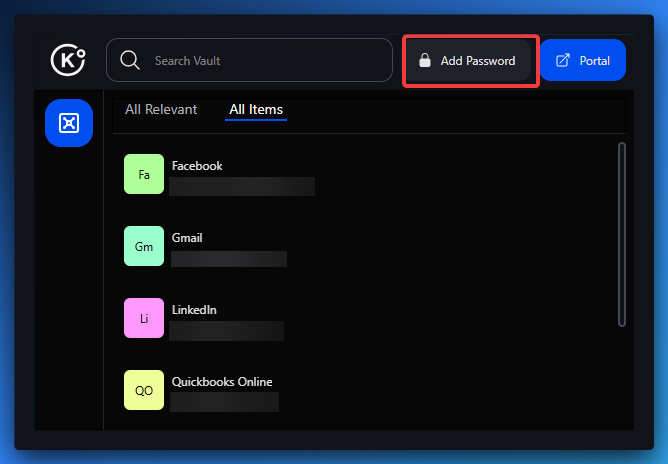
Task: Click the Gm Gmail avatar icon
Action: (144, 246)
